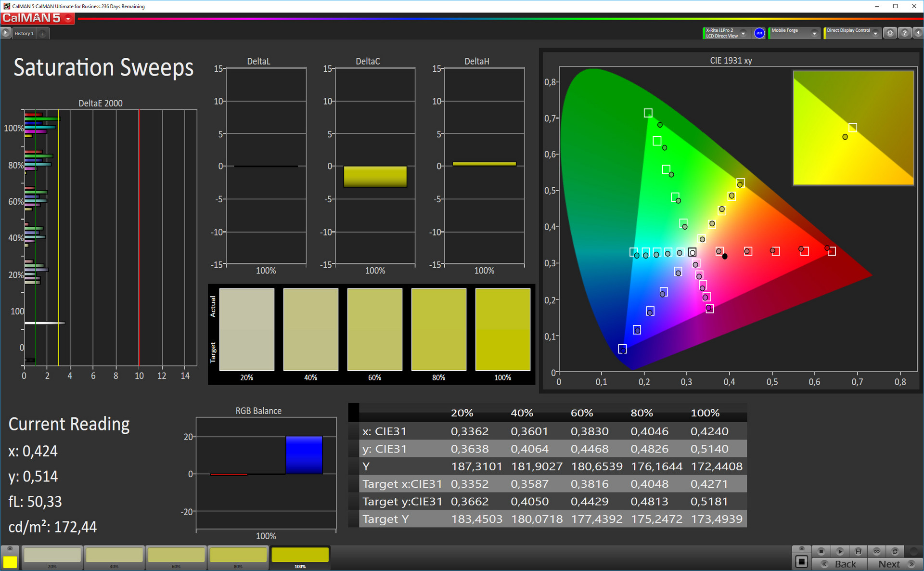Viewport: 924px width, 571px height.
Task: Click the 20% comparison swatch in Actual/Target panel
Action: click(247, 329)
